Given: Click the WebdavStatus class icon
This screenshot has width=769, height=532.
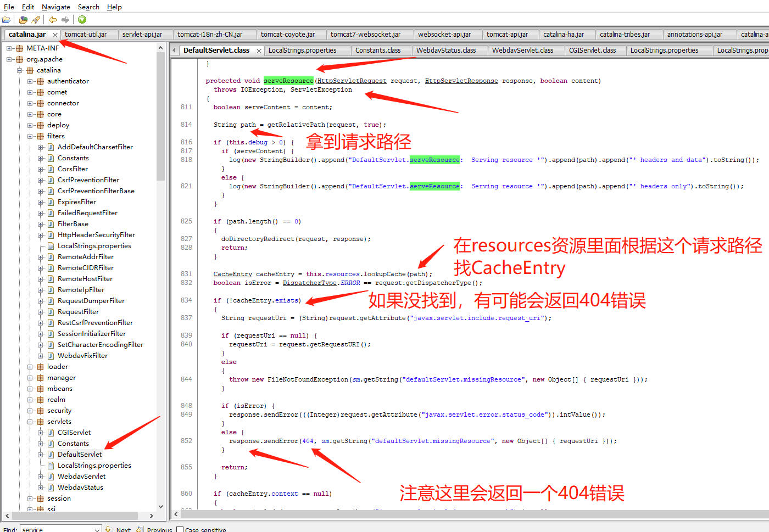Looking at the screenshot, I should [x=51, y=488].
